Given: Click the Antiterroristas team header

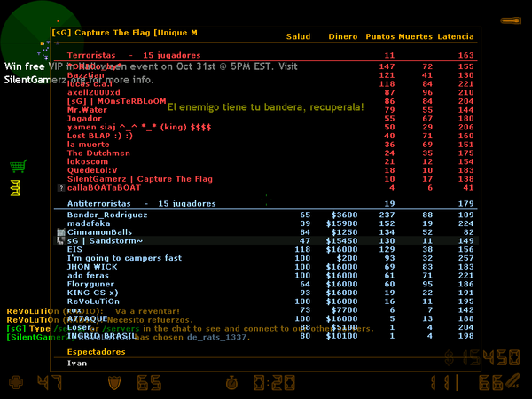Looking at the screenshot, I should tap(142, 203).
